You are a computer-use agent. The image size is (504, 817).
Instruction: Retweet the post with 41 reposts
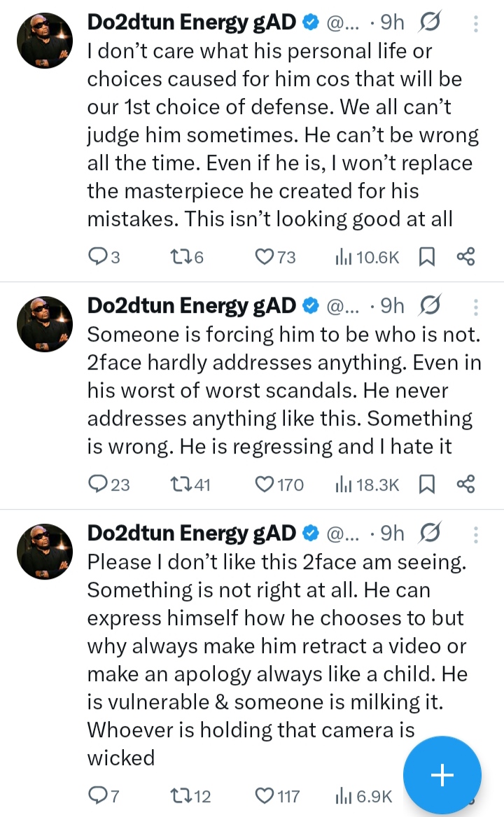[181, 484]
